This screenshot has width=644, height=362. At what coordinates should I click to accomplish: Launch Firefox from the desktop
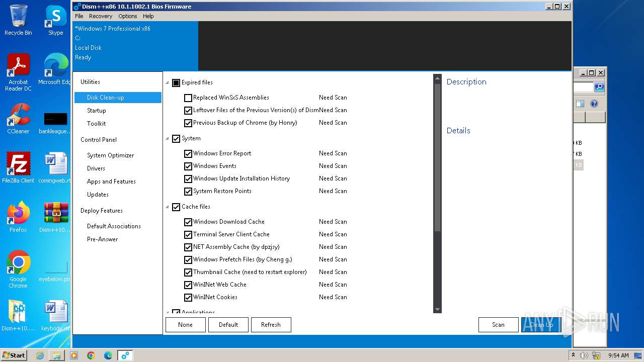point(18,217)
